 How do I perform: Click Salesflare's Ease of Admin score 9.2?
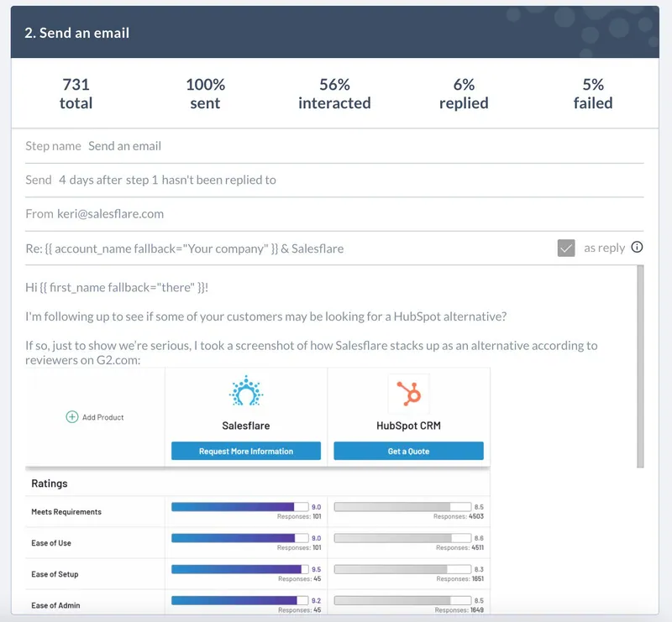pyautogui.click(x=317, y=600)
